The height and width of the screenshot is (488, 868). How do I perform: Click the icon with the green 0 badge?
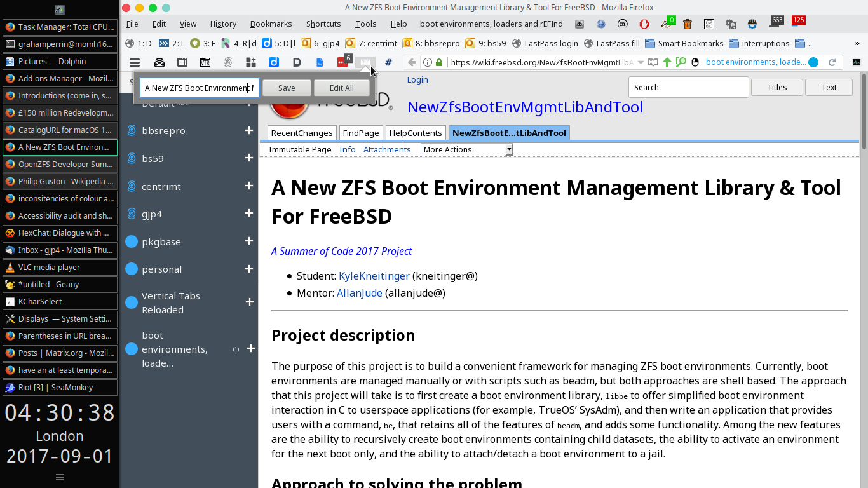667,23
